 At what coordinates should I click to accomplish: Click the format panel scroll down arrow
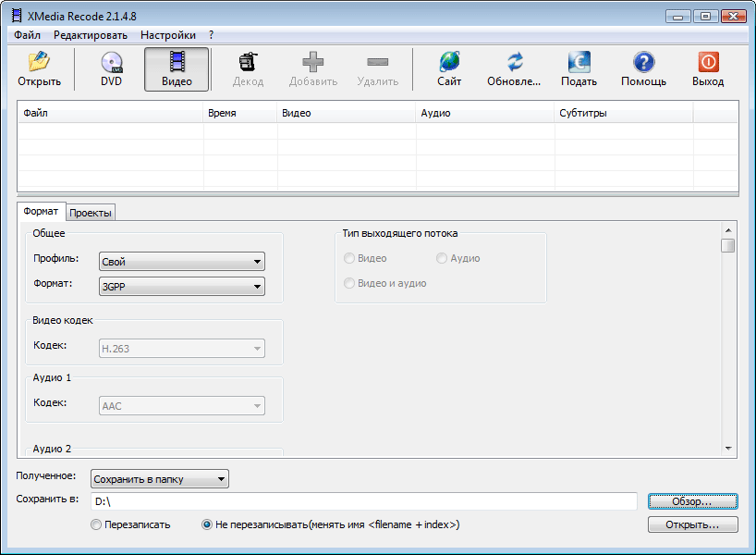[x=728, y=449]
